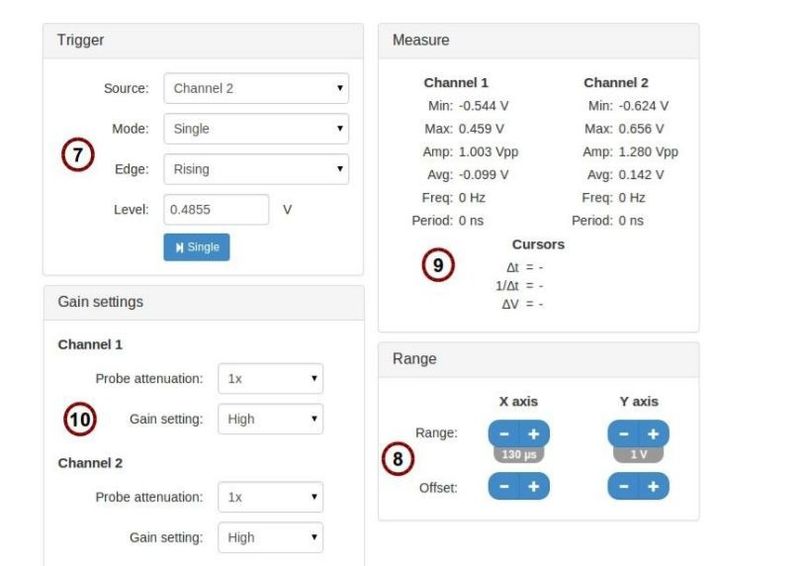This screenshot has height=566, width=800.
Task: Decrease X axis range with minus
Action: point(504,434)
